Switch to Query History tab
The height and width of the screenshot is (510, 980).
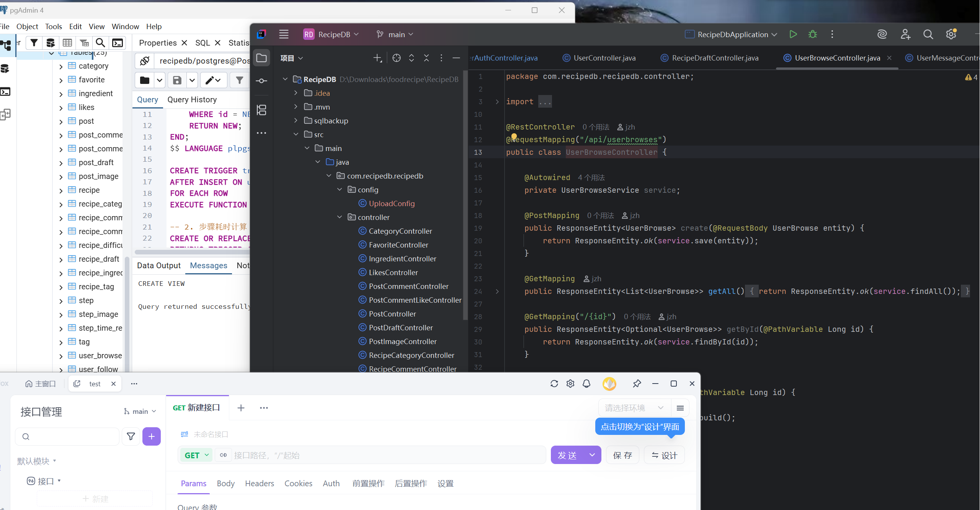(x=192, y=100)
